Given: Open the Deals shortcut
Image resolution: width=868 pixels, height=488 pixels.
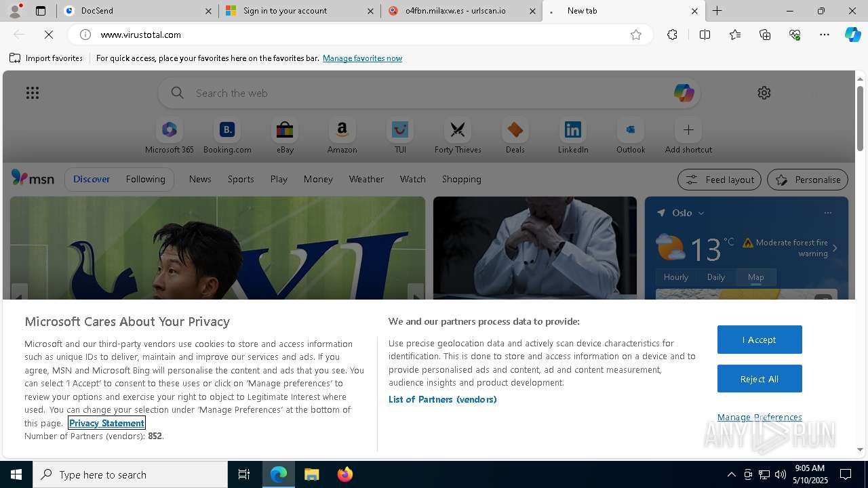Looking at the screenshot, I should 515,136.
